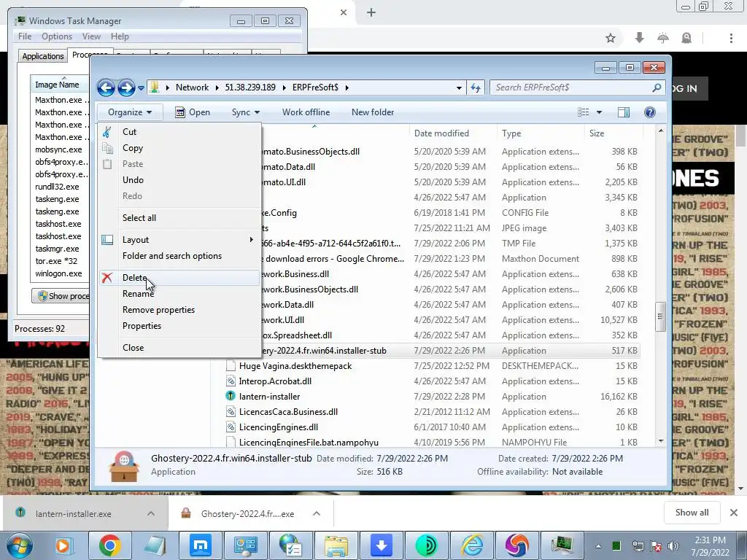Select LicencasCaca.Business.dll file
The height and width of the screenshot is (560, 747).
[289, 412]
